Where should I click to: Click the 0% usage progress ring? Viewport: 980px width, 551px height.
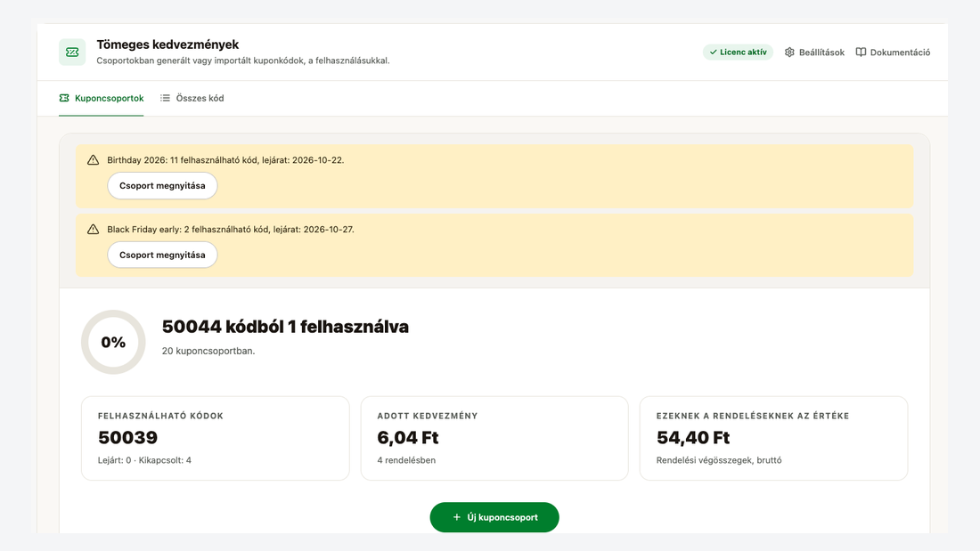tap(113, 343)
